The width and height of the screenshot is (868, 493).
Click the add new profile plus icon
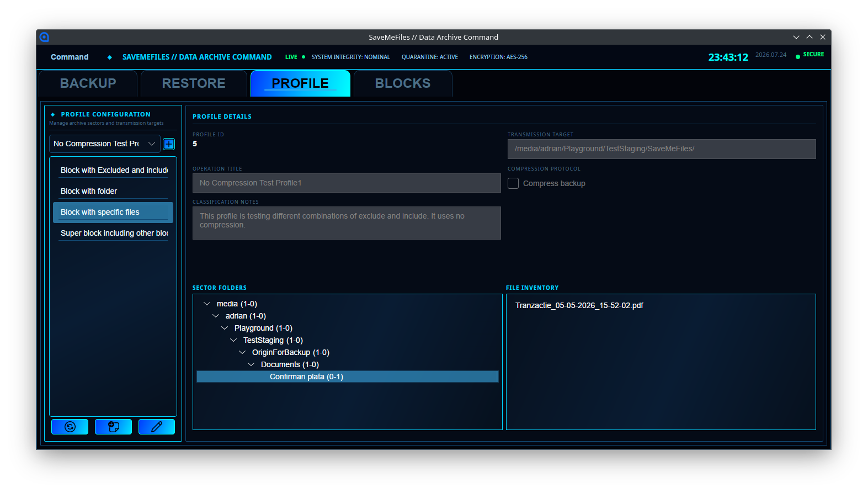pos(169,144)
